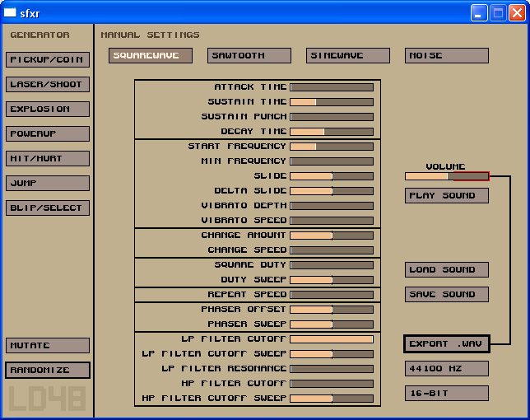Click the LP Filter Cutoff slider
Screen dimensions: 530x420
point(331,339)
